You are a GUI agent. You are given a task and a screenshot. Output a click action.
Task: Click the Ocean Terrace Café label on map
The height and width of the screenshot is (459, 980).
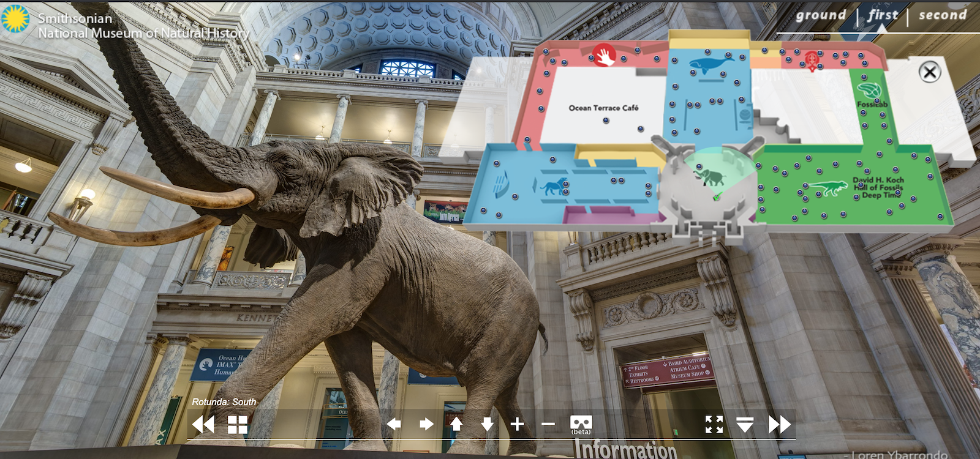pos(603,108)
